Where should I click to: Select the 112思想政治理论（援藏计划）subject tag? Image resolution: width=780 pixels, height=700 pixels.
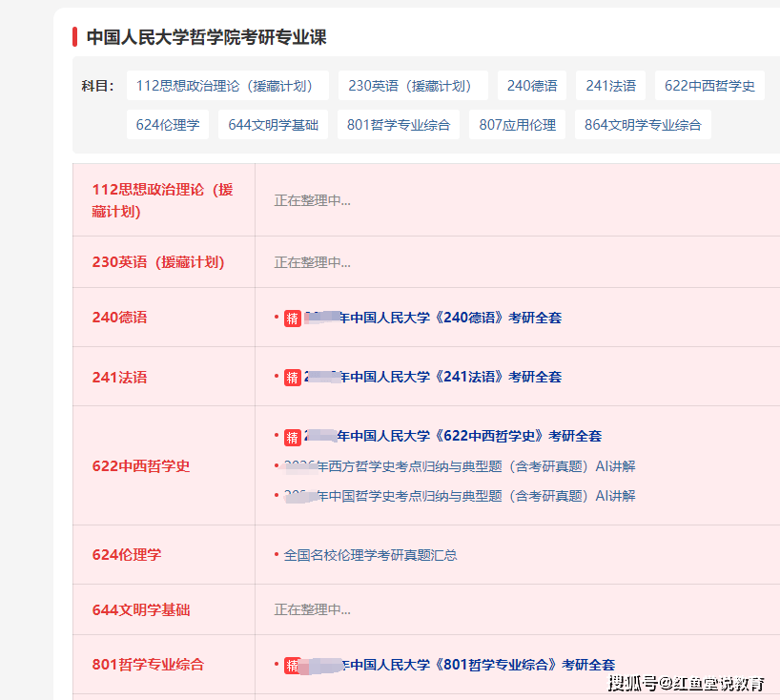[227, 86]
